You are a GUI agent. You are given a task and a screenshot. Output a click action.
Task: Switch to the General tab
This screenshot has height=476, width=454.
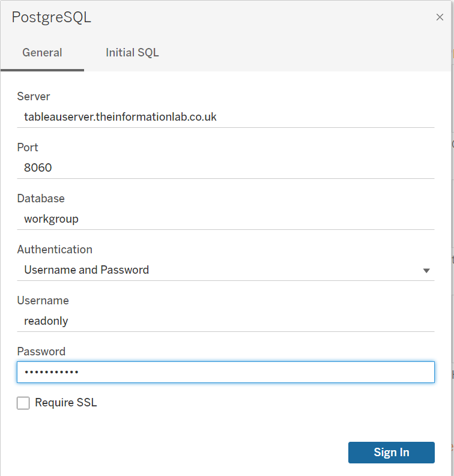coord(42,53)
